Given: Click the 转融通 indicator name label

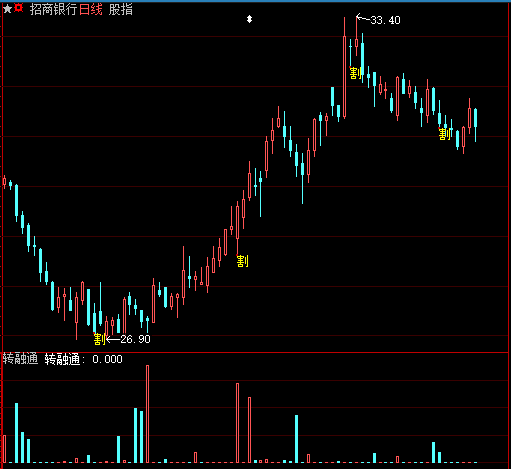Looking at the screenshot, I should (20, 359).
